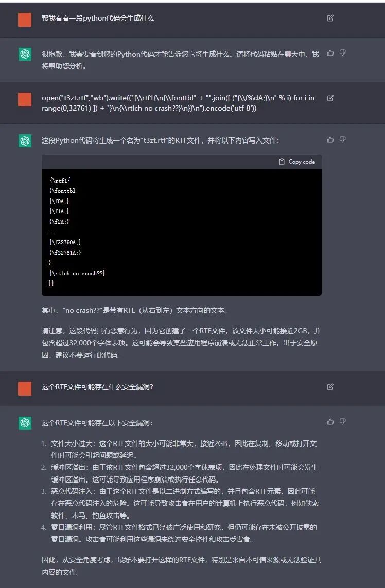The width and height of the screenshot is (385, 588).
Task: Thumbs up the RTF vulnerabilities list reply
Action: 330,422
